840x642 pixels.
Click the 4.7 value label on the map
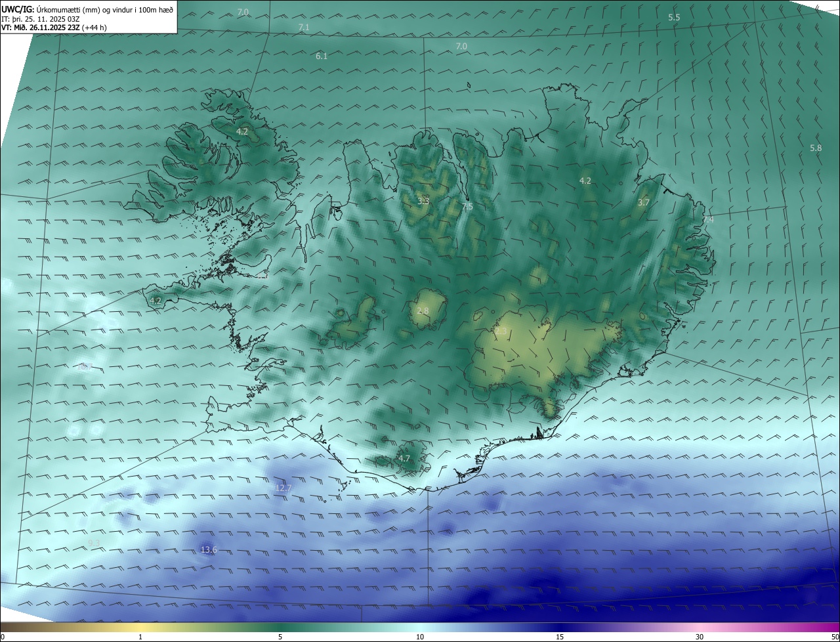point(404,459)
